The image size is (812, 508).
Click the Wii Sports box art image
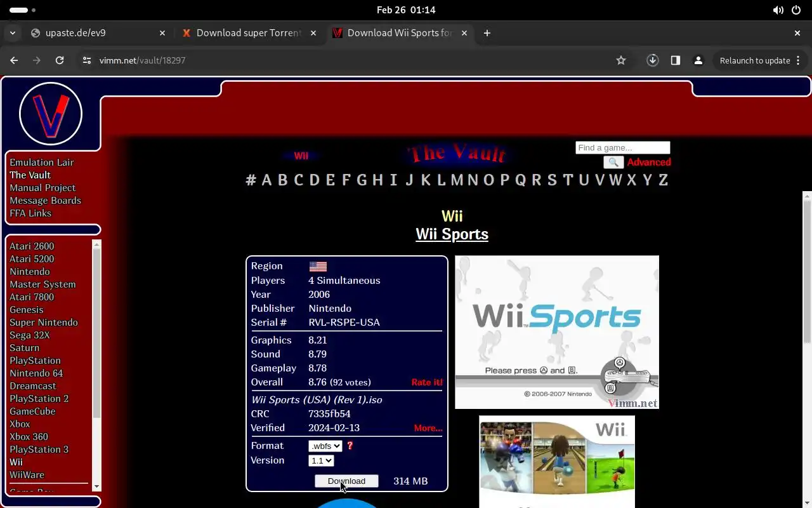coord(557,462)
